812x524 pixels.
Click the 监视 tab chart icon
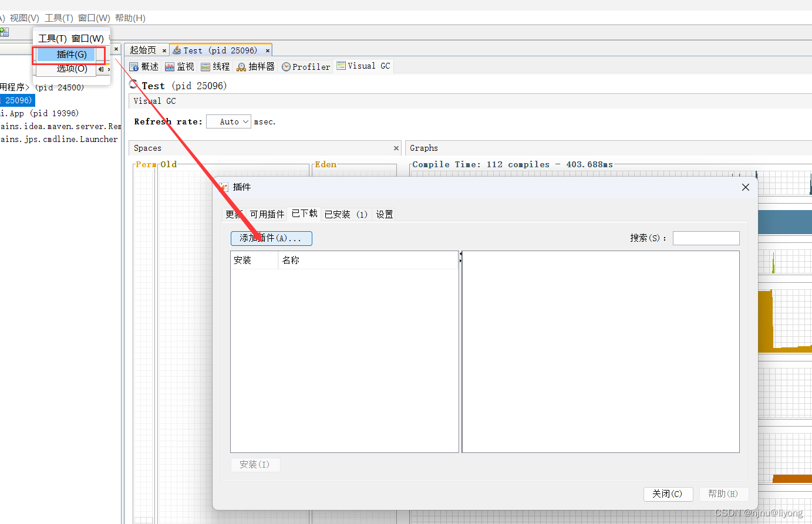tap(170, 67)
